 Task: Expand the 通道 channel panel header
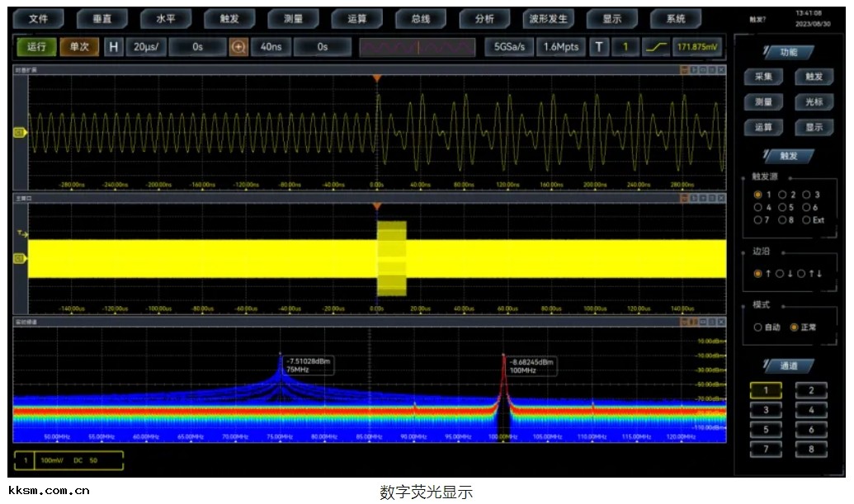coord(788,365)
